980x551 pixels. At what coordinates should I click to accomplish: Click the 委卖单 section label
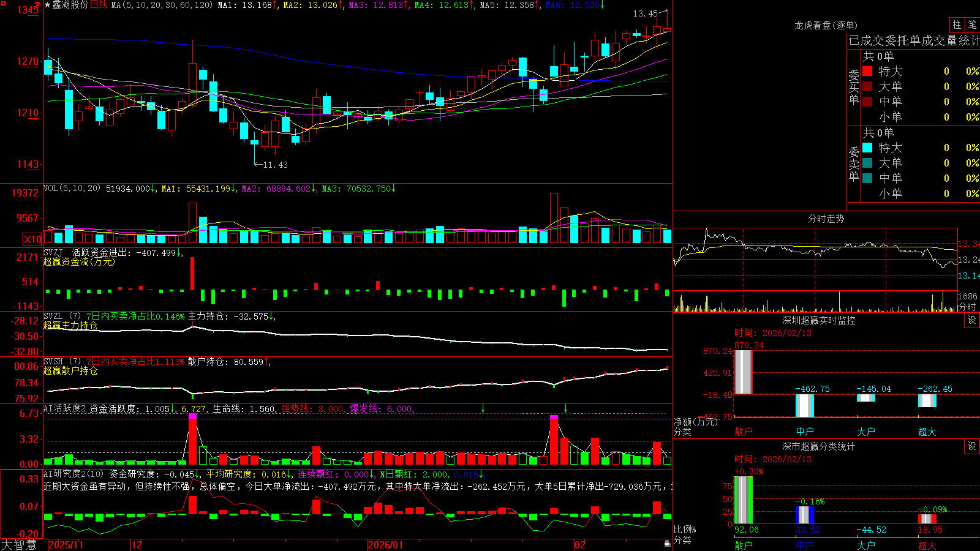click(854, 164)
